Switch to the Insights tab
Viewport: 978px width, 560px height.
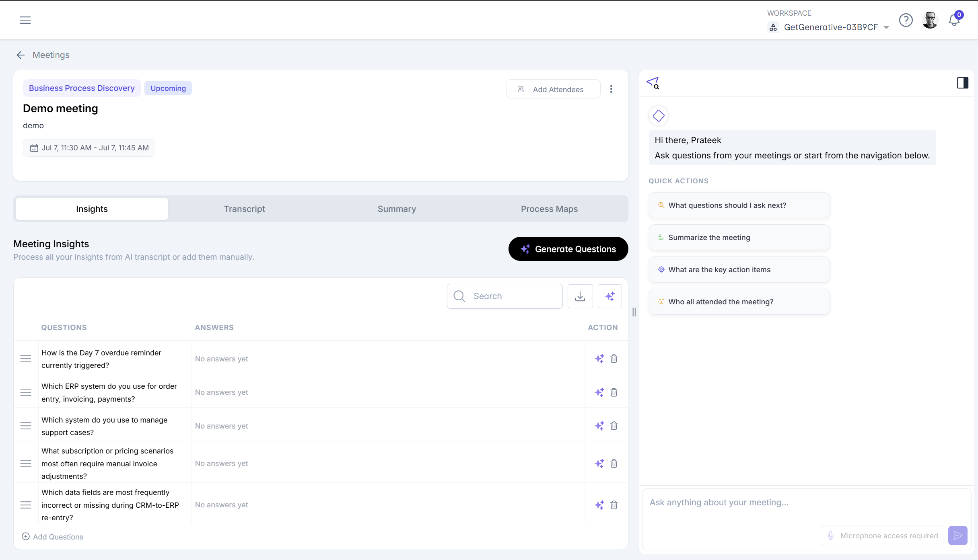click(92, 209)
